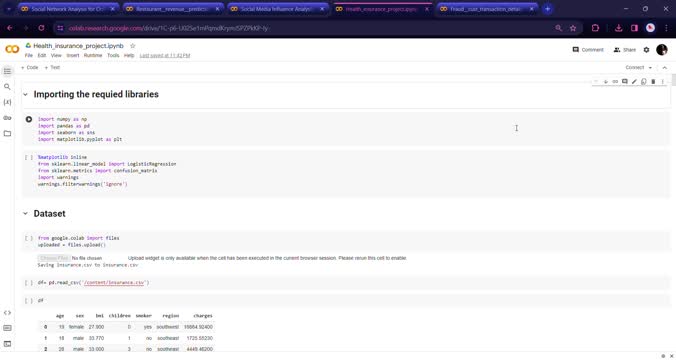676x360 pixels.
Task: Star the Health_insurance_project notebook
Action: [x=133, y=46]
